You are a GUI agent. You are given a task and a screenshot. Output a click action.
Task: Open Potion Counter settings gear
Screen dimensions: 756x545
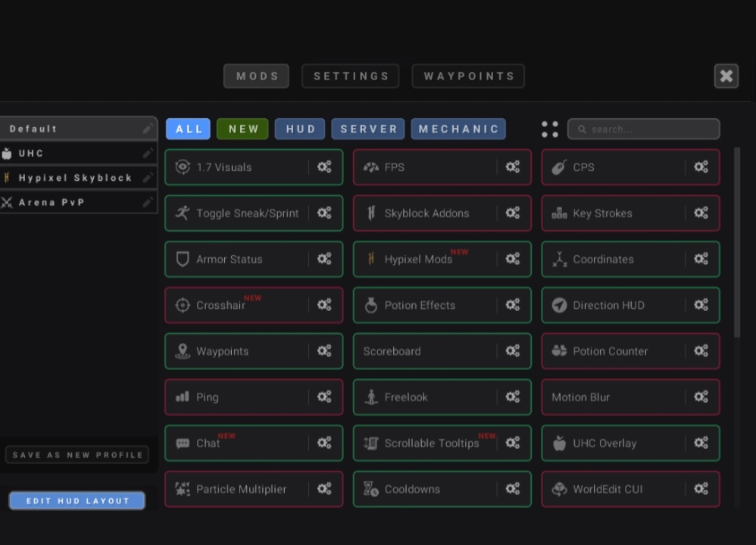[x=701, y=350]
